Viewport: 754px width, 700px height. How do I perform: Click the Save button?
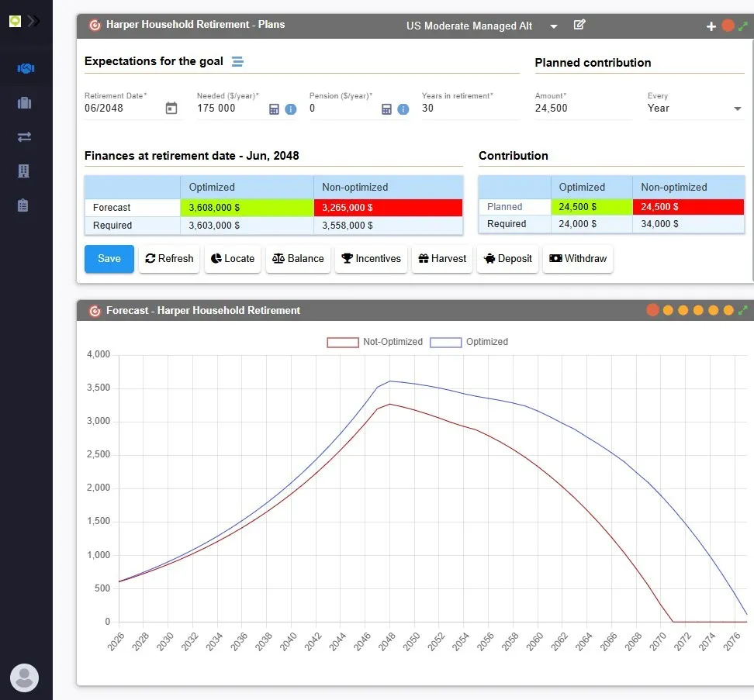tap(109, 259)
